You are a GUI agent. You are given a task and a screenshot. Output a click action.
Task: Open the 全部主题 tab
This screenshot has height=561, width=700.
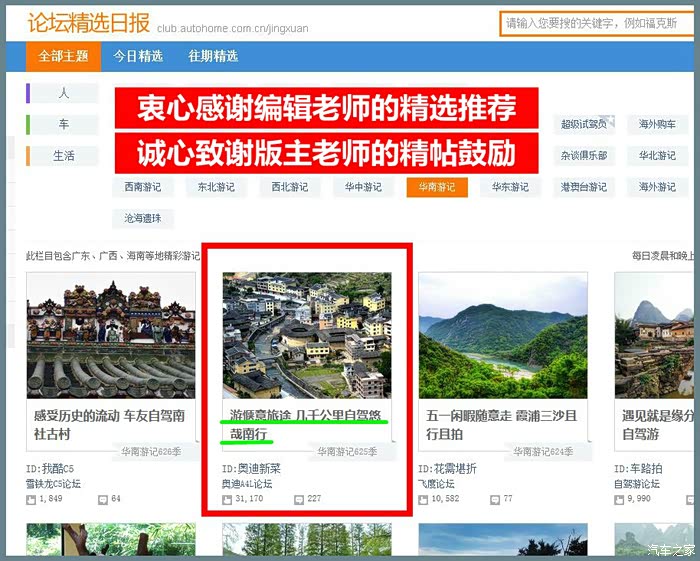[63, 56]
